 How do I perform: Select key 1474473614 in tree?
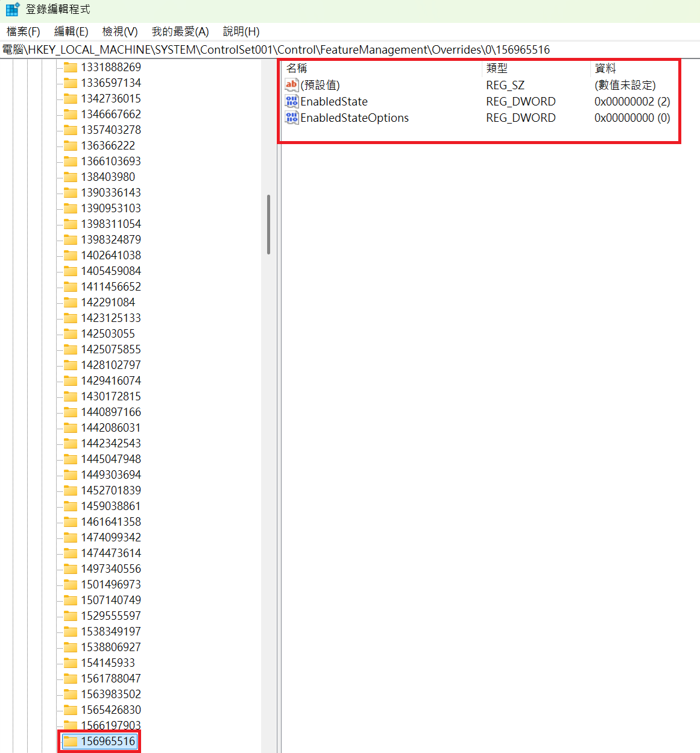pyautogui.click(x=111, y=553)
